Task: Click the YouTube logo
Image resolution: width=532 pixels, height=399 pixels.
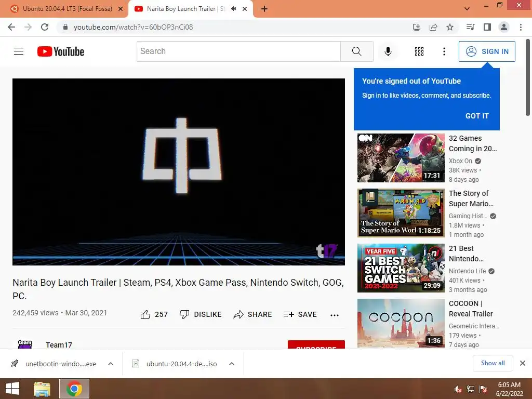Action: 61,51
